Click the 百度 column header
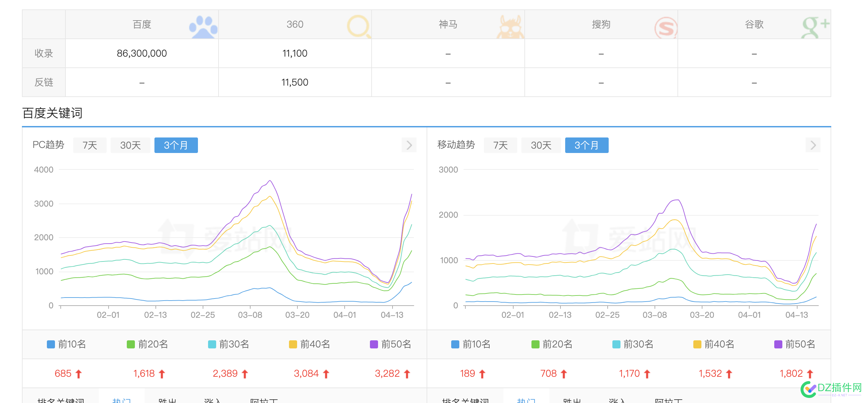Screen dimensions: 868x403 click(x=142, y=24)
